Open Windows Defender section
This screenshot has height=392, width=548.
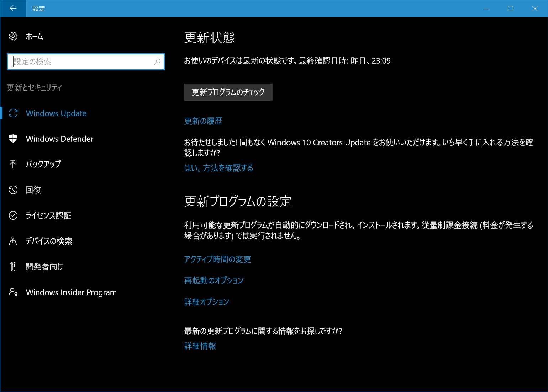[60, 139]
